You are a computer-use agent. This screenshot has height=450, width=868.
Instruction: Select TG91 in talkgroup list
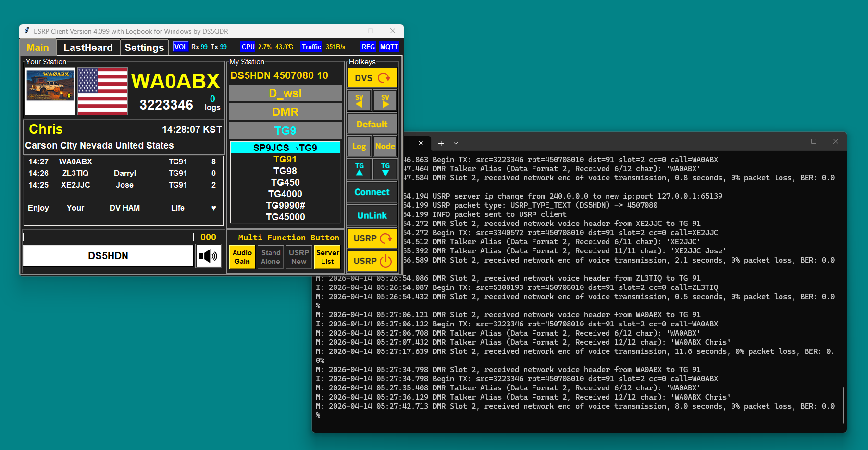point(285,159)
